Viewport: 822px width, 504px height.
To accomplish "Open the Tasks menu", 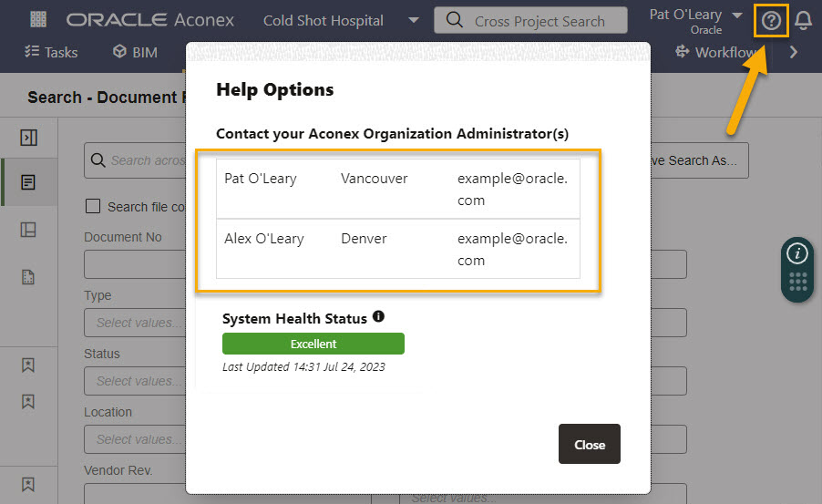I will point(51,52).
